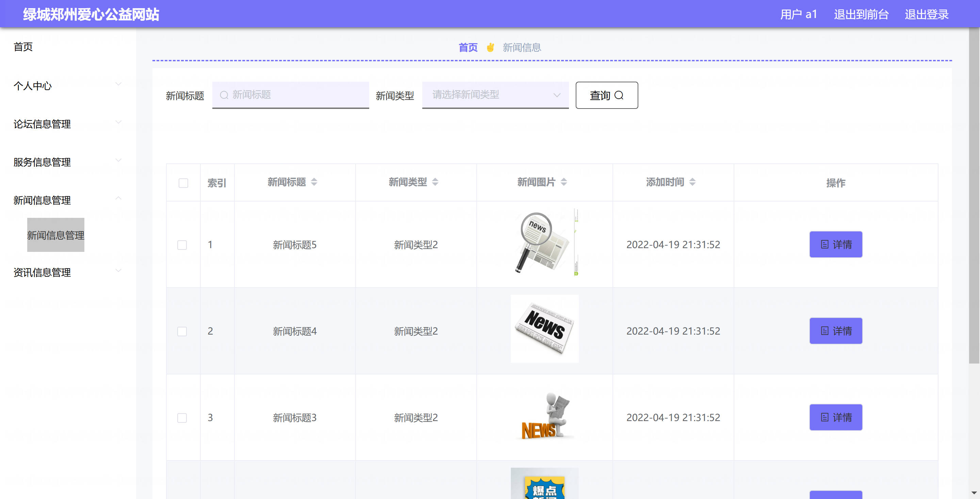Screen dimensions: 980x499
Task: Click 首页 breadcrumb link
Action: 468,48
